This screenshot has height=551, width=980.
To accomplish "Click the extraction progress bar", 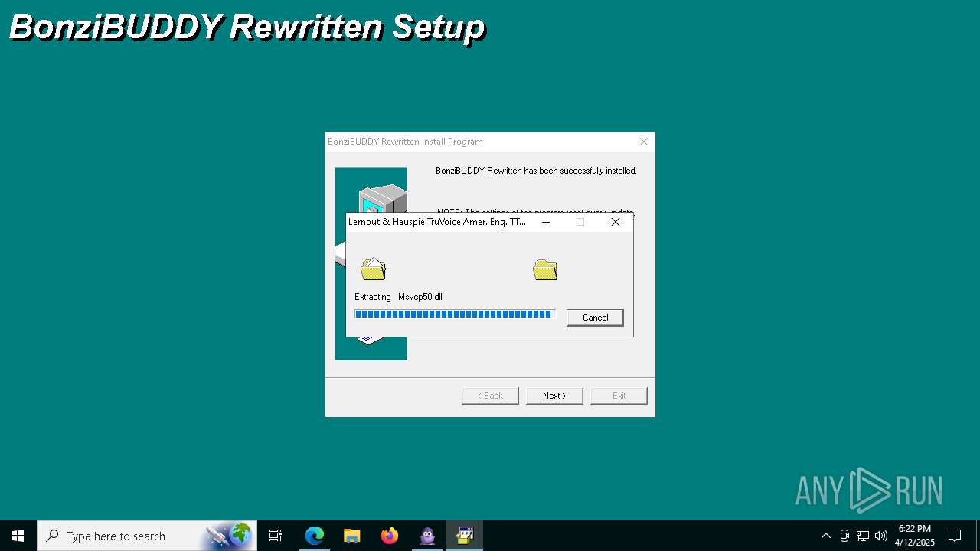I will 454,315.
